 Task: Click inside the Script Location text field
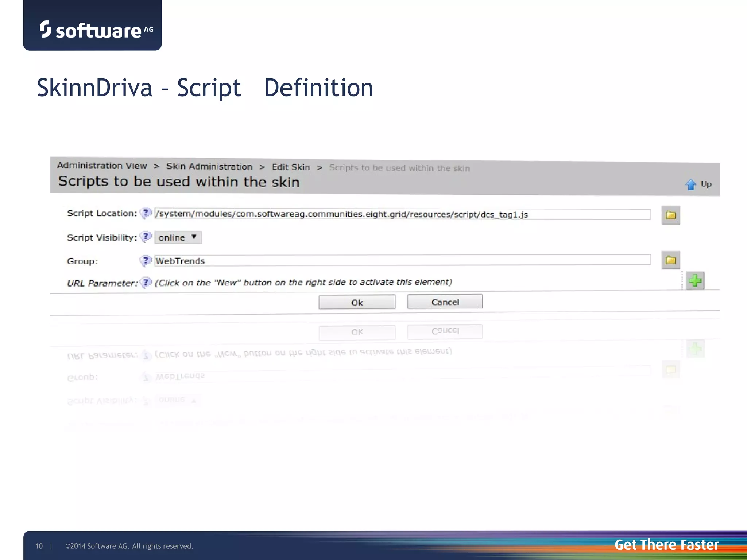[x=401, y=214]
